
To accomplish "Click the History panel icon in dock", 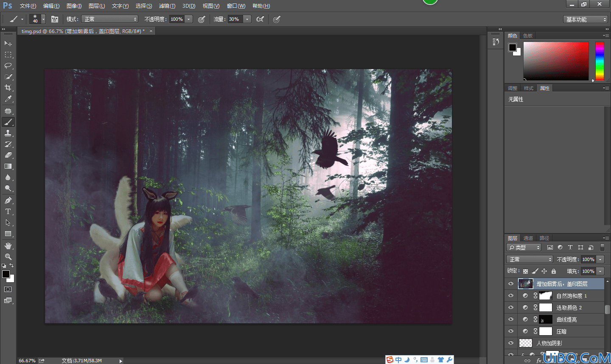I will point(495,42).
